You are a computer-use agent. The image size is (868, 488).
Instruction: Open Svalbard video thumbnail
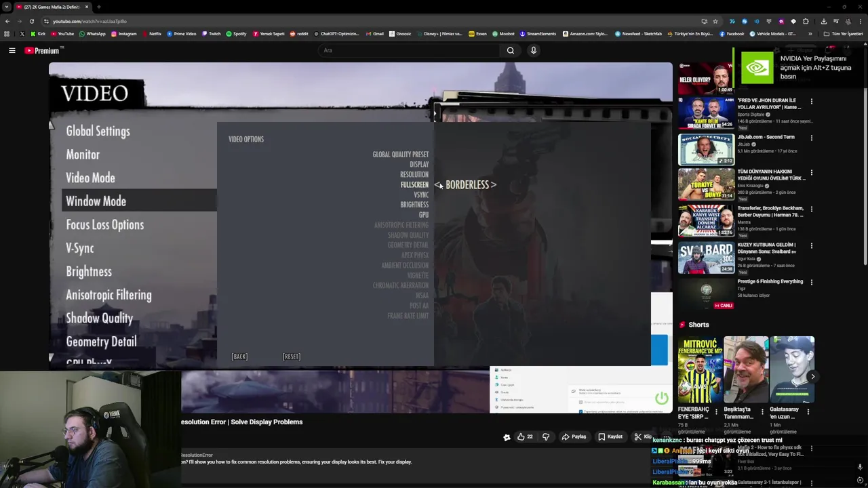click(x=706, y=258)
